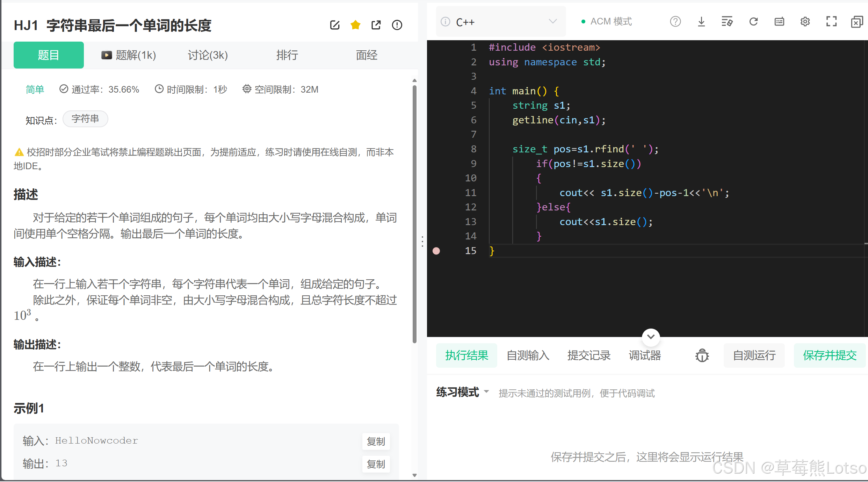
Task: Click the report issue exclamation icon
Action: tap(397, 25)
